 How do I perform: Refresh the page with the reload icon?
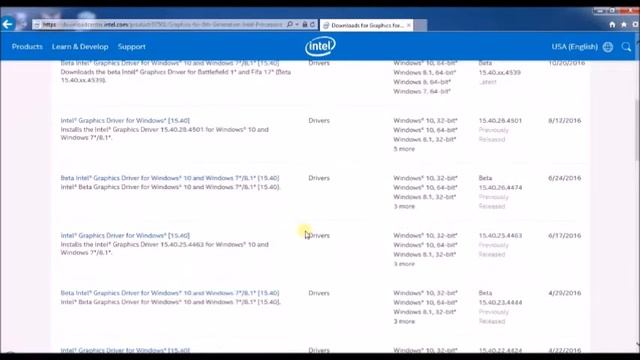pyautogui.click(x=312, y=24)
